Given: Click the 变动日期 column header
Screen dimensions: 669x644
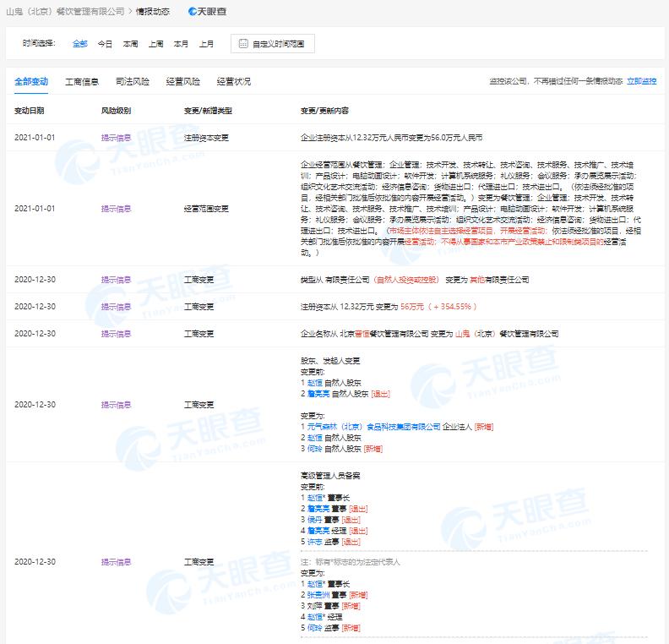Looking at the screenshot, I should point(30,111).
